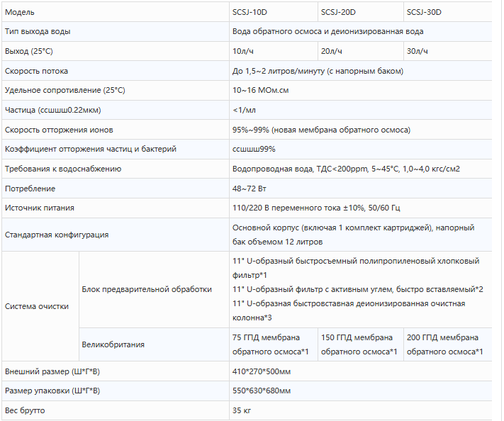Select the SCSJ-20D model cell

coord(340,12)
